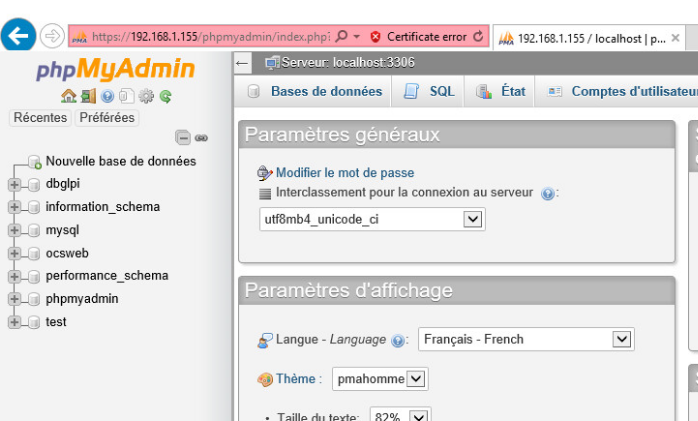
Task: Open phpMyAdmin documentation help icon
Action: (107, 96)
